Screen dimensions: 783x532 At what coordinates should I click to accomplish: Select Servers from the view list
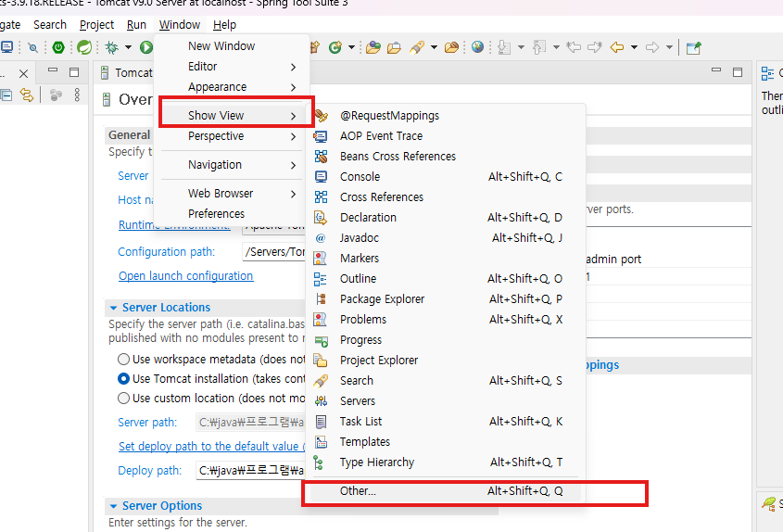(x=445, y=401)
